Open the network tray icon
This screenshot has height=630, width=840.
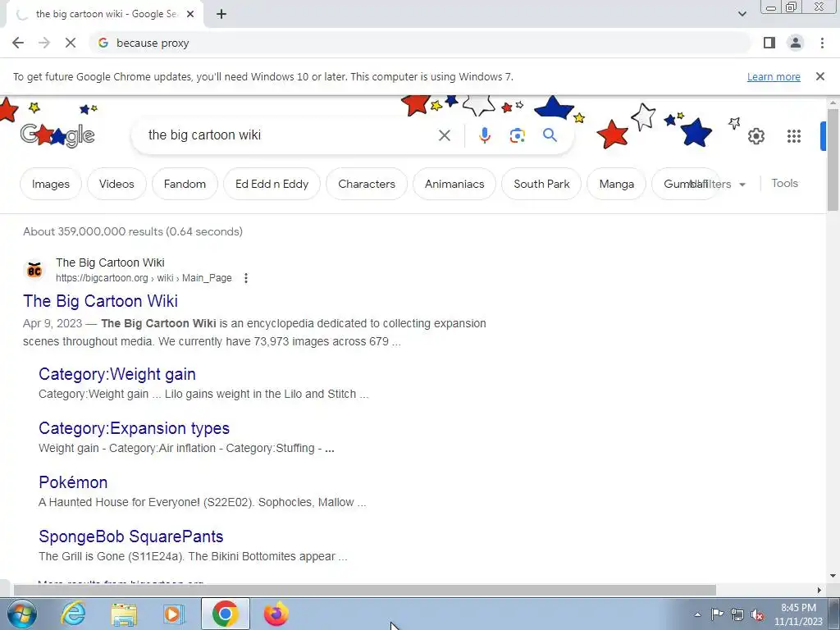tap(737, 614)
